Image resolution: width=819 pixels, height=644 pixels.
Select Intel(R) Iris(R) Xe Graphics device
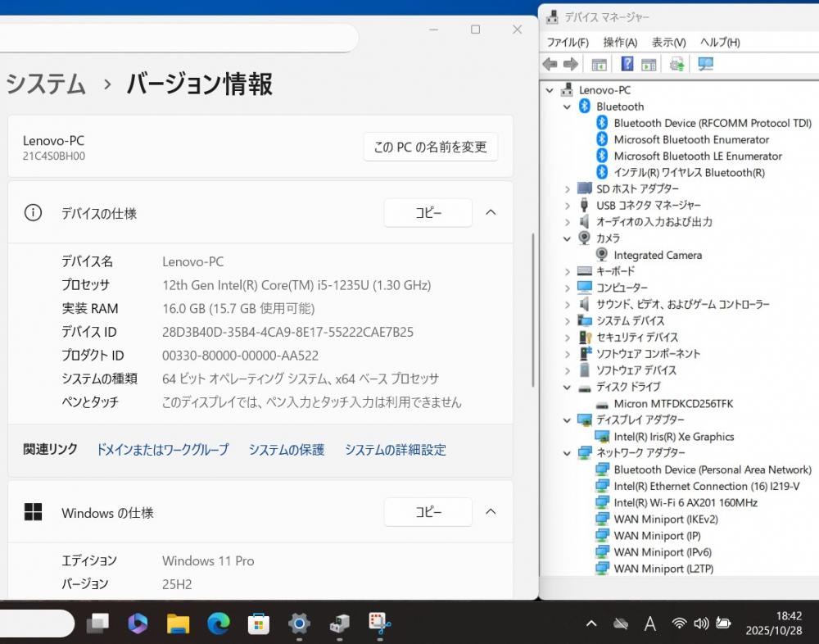tap(673, 437)
